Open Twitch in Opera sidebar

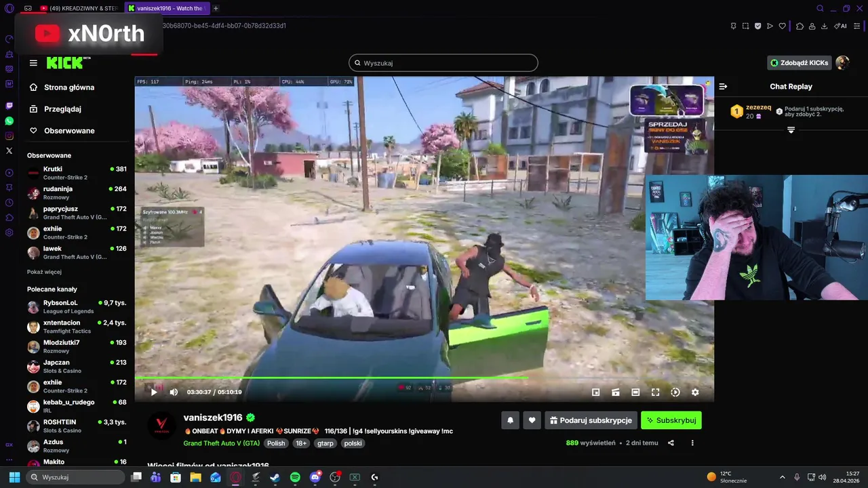click(x=9, y=106)
